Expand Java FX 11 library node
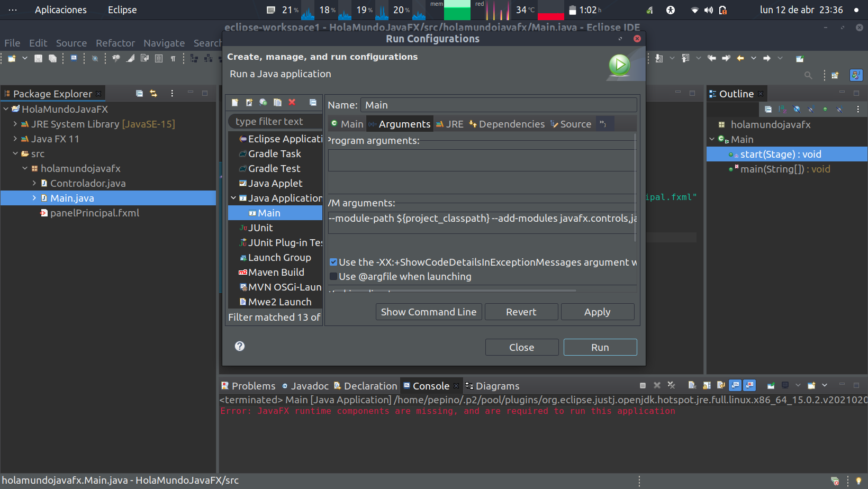This screenshot has width=868, height=489. pos(15,139)
